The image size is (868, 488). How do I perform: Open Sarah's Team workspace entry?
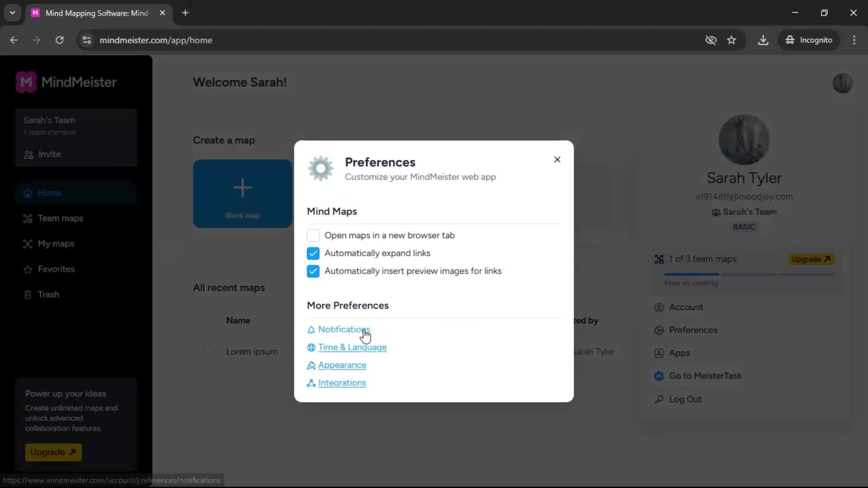76,126
